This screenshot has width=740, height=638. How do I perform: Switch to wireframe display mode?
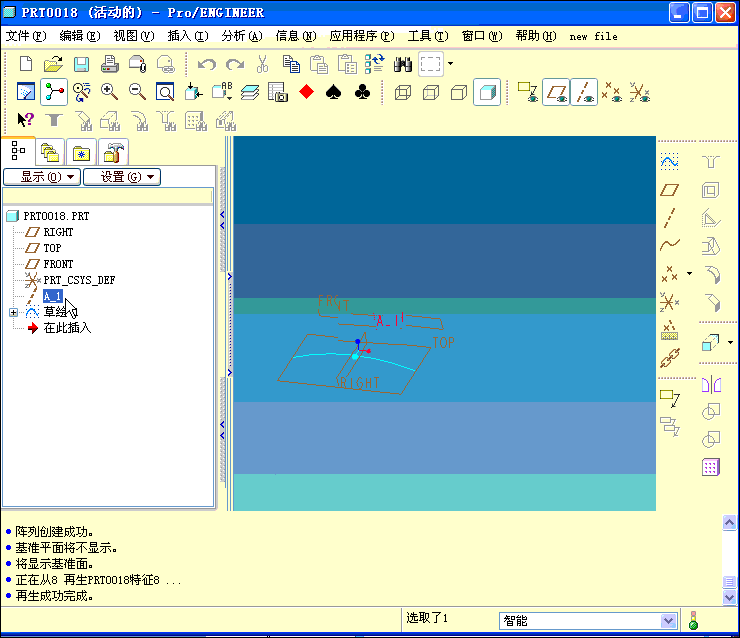pyautogui.click(x=403, y=92)
